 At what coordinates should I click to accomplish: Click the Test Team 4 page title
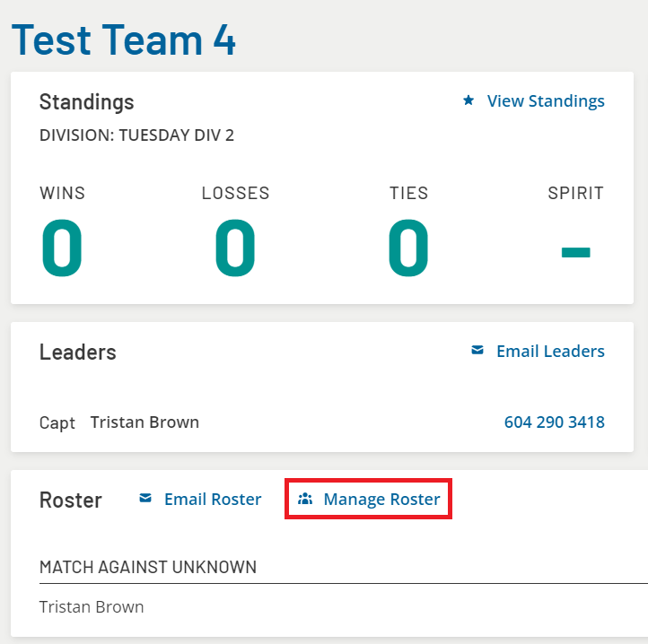(x=124, y=39)
